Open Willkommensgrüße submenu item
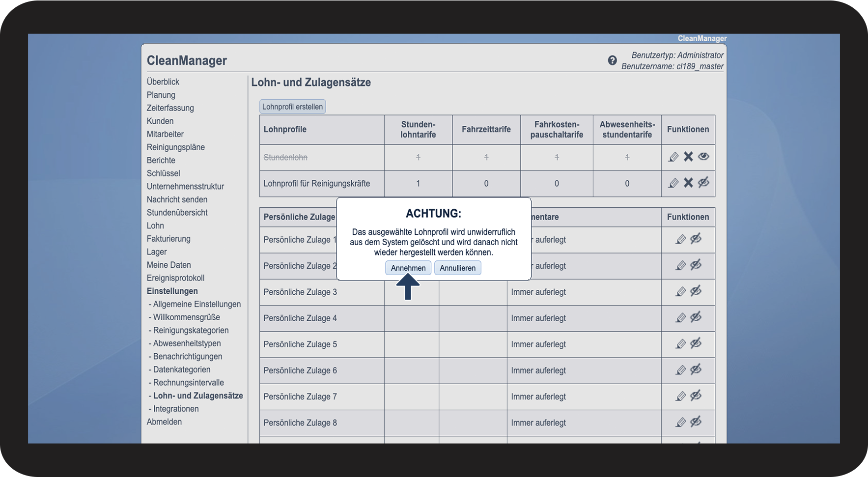The height and width of the screenshot is (477, 868). point(187,317)
